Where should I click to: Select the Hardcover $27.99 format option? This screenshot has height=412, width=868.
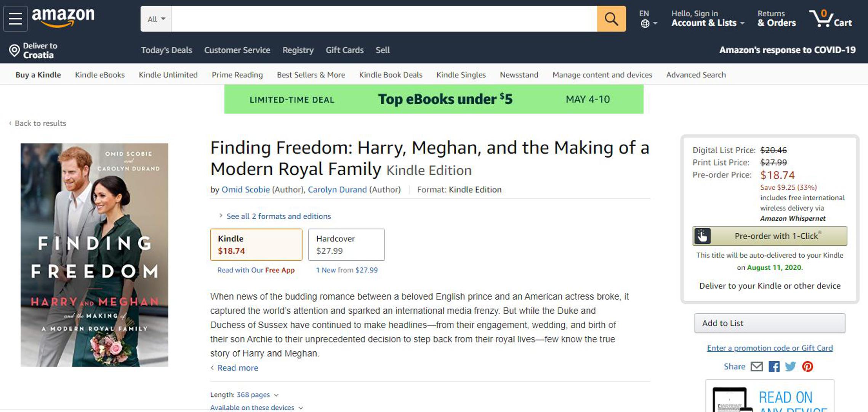tap(346, 245)
